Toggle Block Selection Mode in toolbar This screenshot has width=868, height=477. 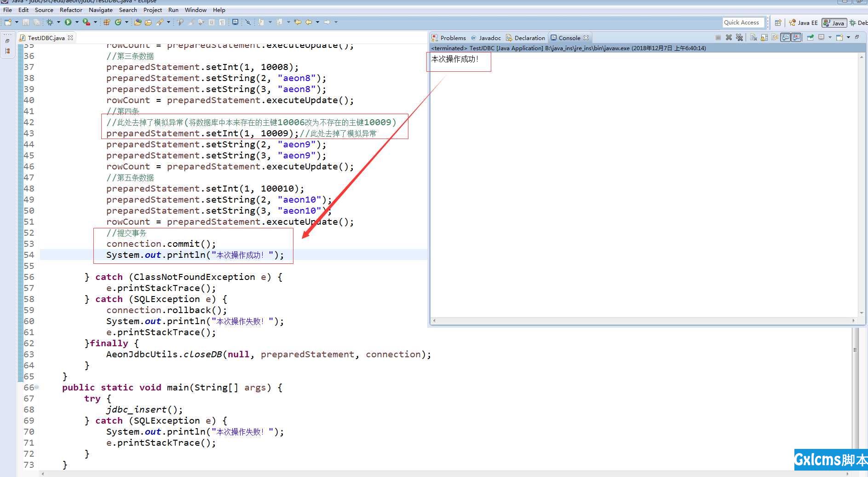pos(212,22)
